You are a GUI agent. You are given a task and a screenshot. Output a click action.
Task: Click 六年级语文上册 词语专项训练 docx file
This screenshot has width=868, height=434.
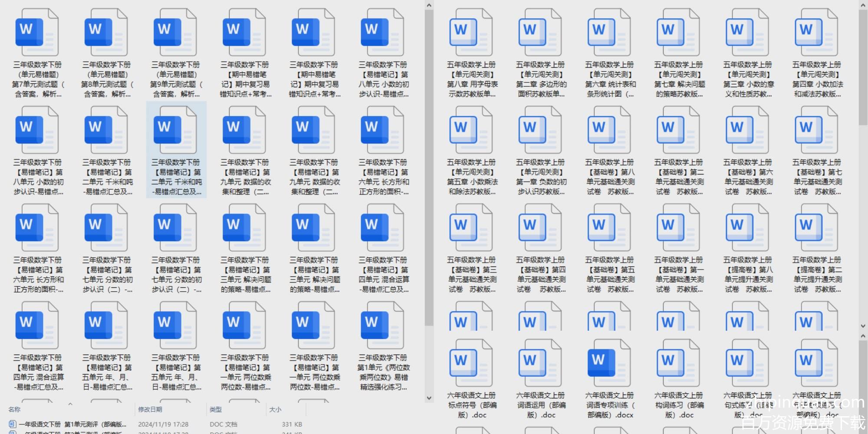pos(610,379)
